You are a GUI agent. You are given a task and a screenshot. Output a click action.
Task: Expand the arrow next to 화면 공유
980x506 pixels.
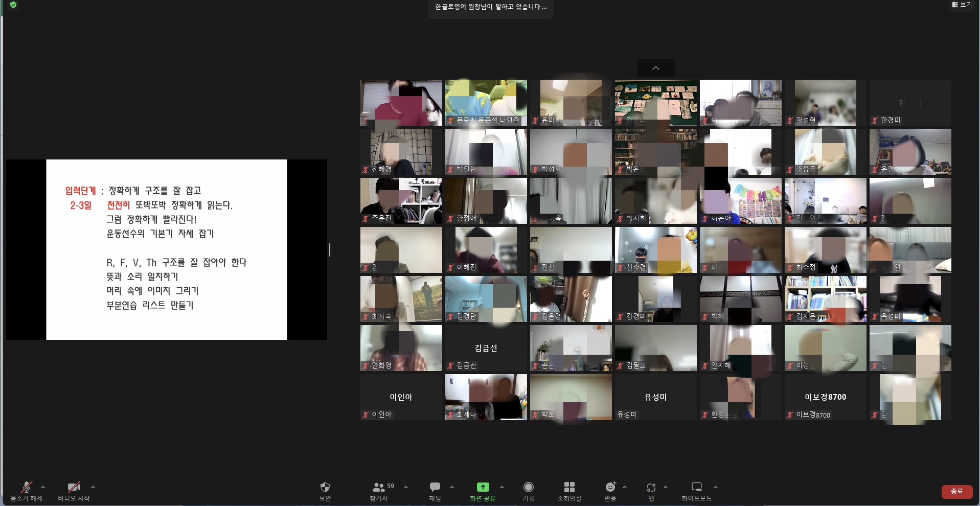(502, 487)
